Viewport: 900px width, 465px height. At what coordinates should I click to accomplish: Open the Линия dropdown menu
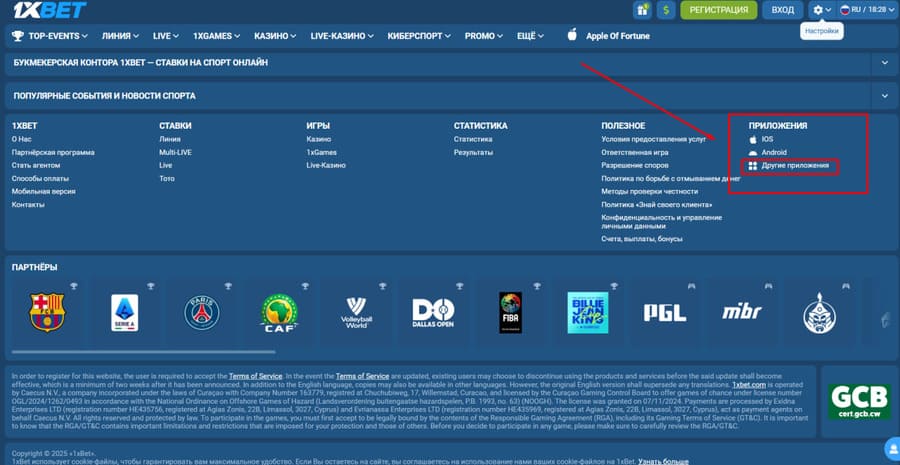[121, 36]
